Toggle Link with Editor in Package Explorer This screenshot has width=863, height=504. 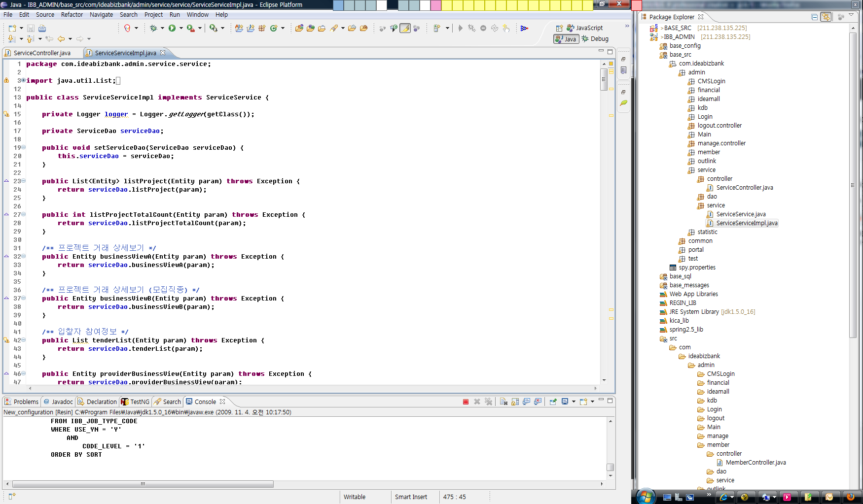coord(826,17)
